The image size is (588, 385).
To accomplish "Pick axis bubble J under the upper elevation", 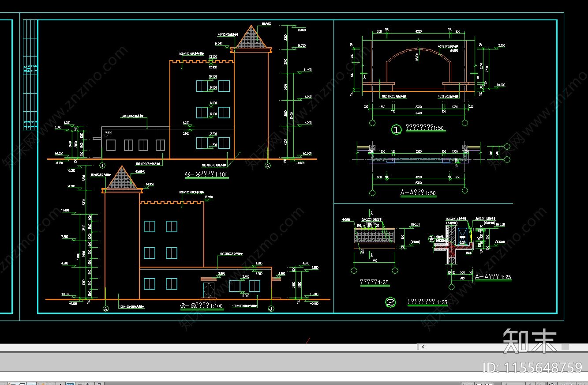I will [x=102, y=166].
